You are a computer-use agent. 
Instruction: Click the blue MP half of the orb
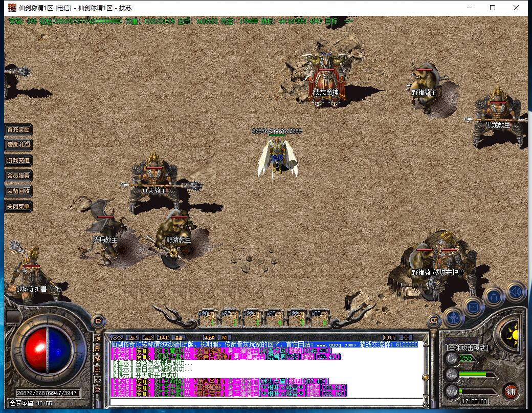pyautogui.click(x=60, y=350)
